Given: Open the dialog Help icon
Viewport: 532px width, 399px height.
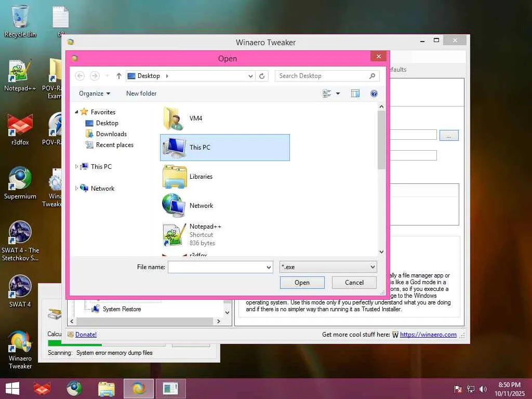Looking at the screenshot, I should (x=374, y=94).
